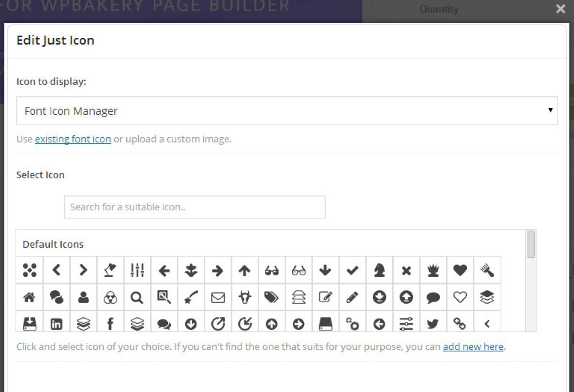Select the chain link icon
This screenshot has height=392, width=574.
point(460,324)
